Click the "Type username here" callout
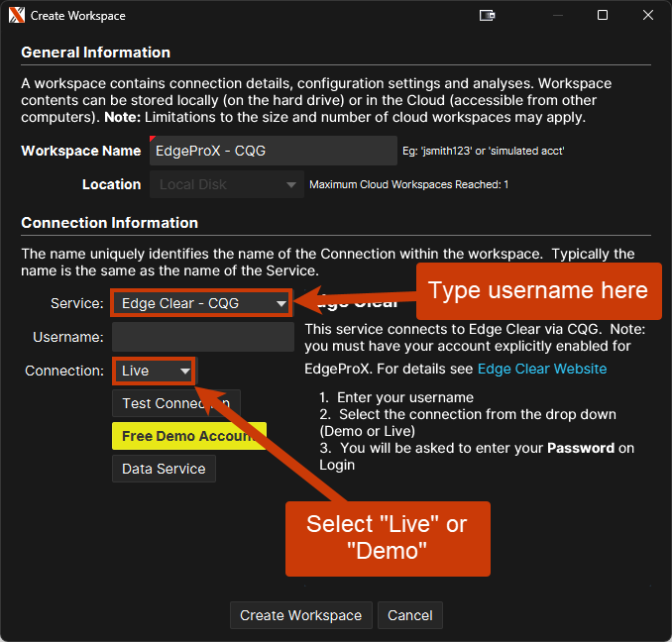672x642 pixels. point(537,291)
